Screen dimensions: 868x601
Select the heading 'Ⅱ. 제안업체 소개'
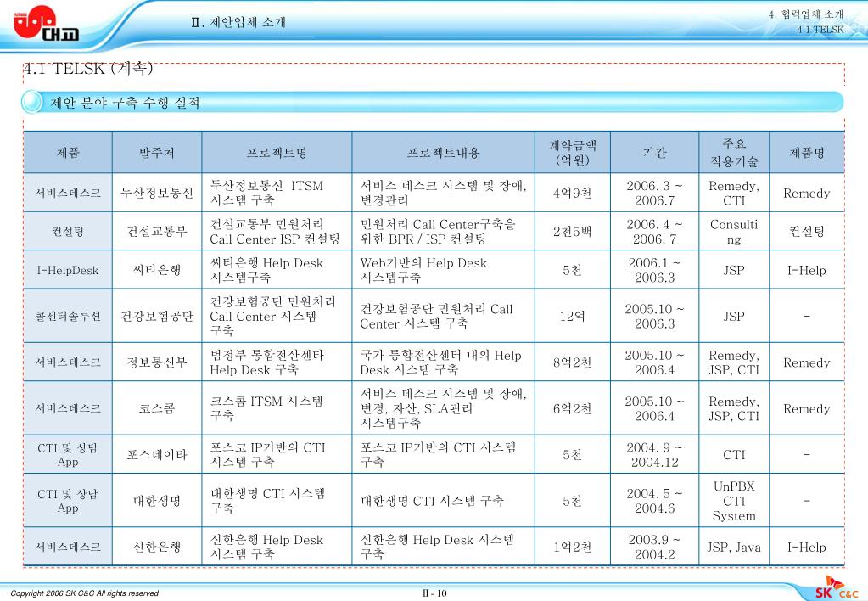point(238,22)
